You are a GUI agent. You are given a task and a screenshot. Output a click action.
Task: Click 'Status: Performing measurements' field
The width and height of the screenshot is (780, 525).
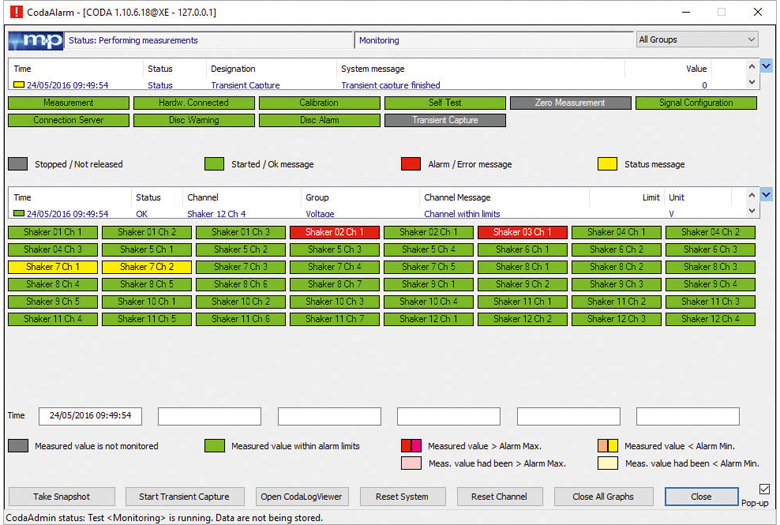point(209,40)
